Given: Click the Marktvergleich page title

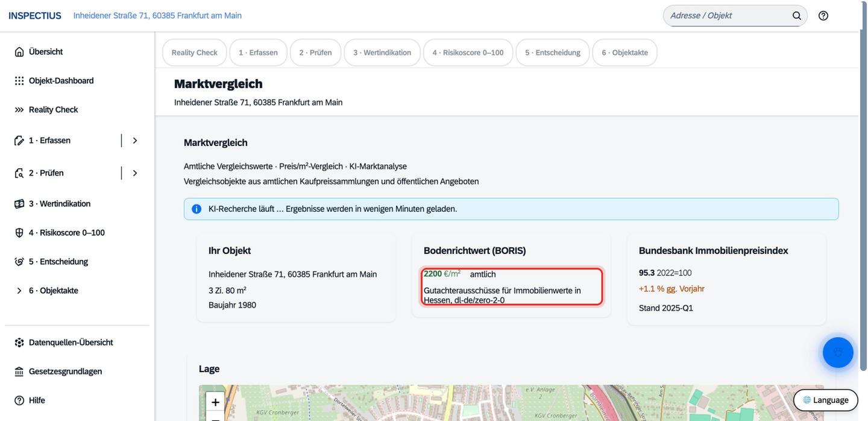Looking at the screenshot, I should pyautogui.click(x=218, y=84).
